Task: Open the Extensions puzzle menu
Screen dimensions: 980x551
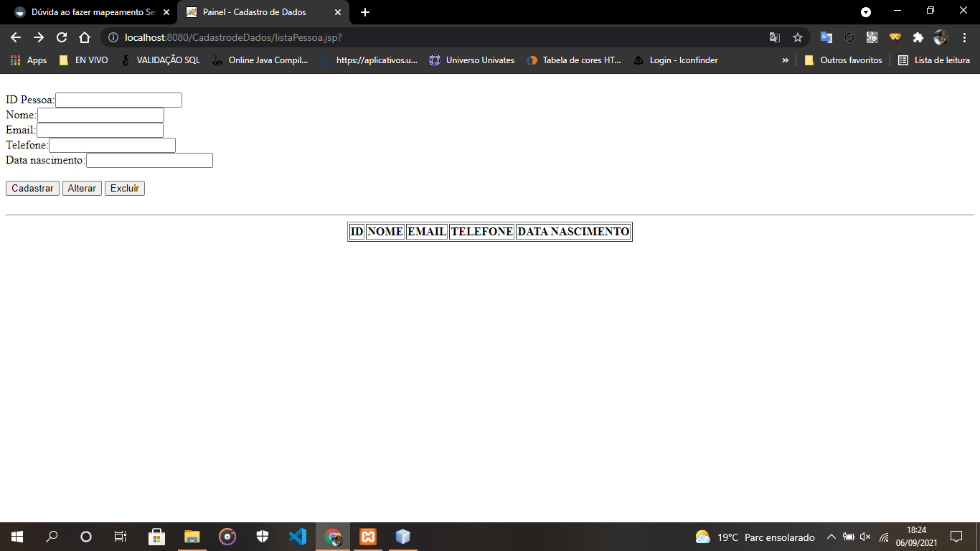Action: click(x=918, y=37)
